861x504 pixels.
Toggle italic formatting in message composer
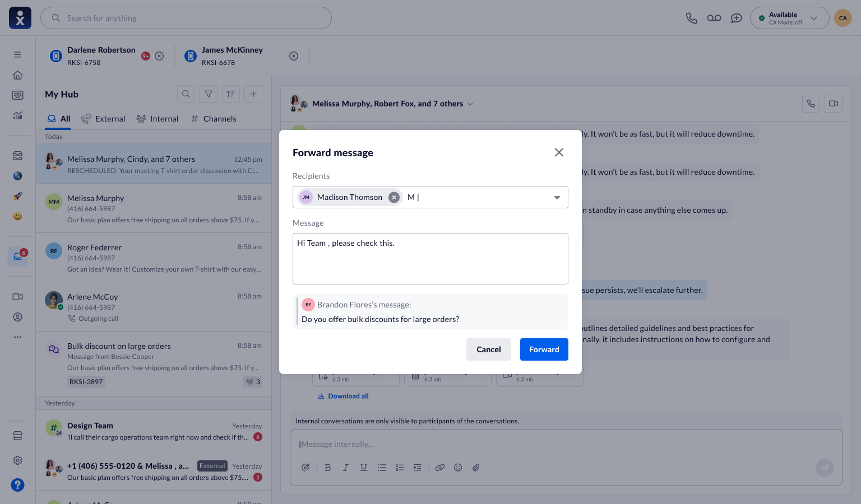point(346,468)
